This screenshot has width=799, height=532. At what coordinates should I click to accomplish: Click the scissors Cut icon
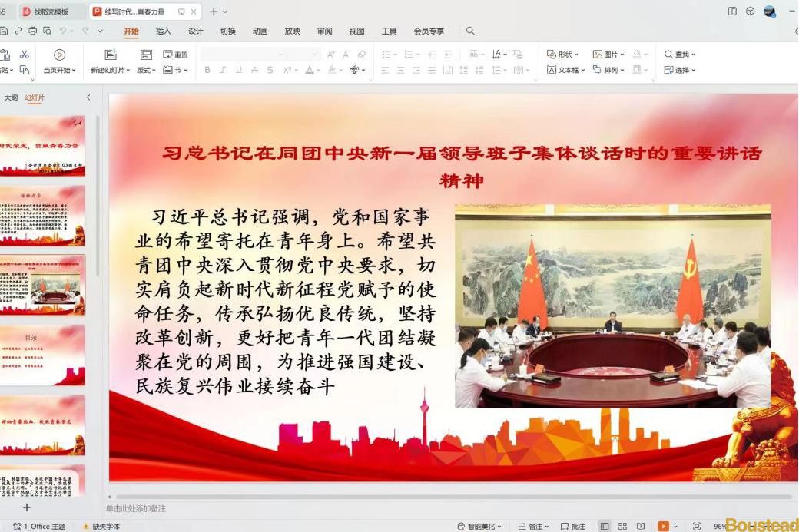(x=25, y=55)
